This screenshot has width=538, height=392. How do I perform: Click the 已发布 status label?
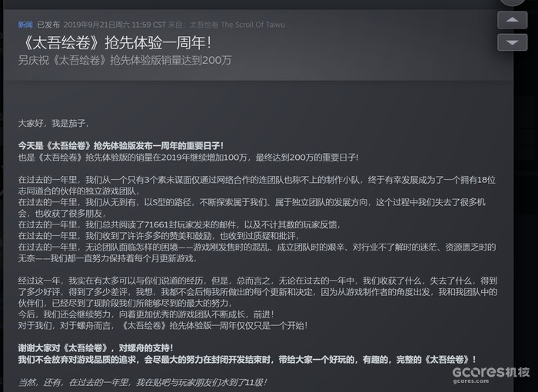point(48,25)
